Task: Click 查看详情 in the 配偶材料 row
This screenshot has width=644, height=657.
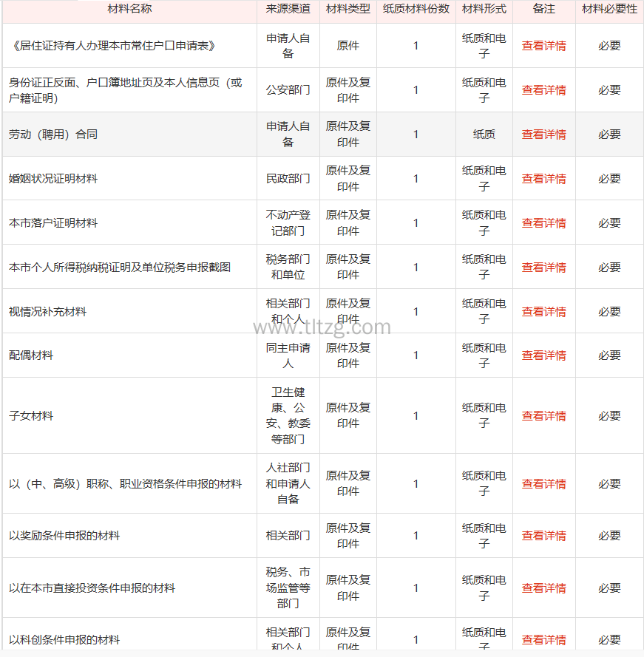Action: 543,355
